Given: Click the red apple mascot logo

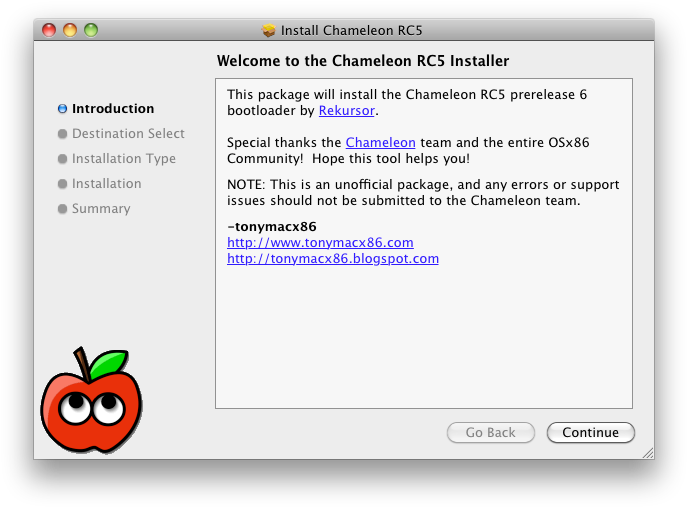Looking at the screenshot, I should click(91, 401).
